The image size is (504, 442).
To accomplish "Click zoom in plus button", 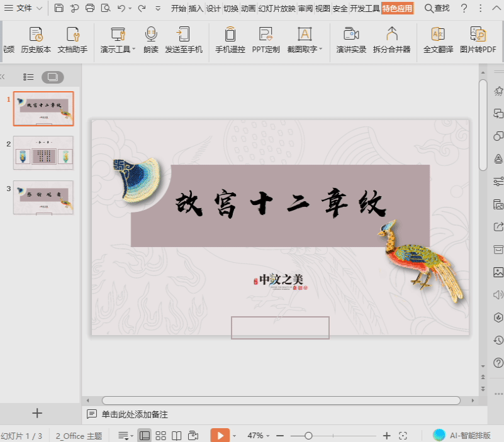I will click(x=387, y=436).
